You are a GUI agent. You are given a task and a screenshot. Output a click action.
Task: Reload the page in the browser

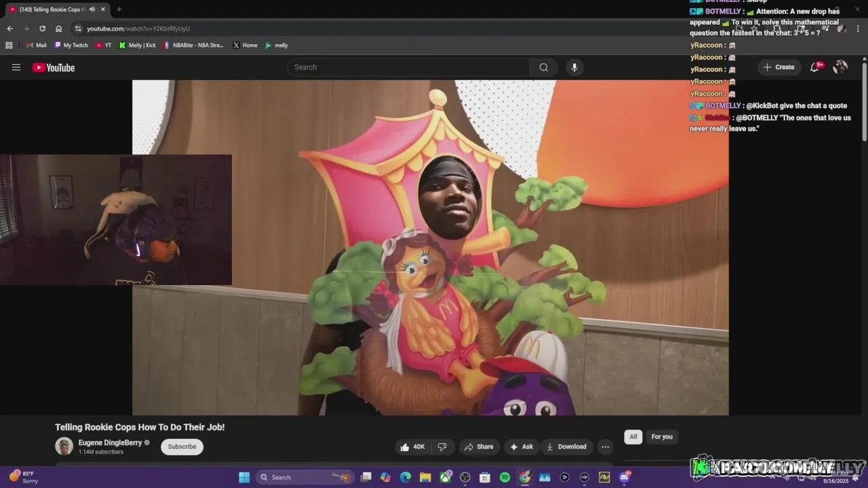[x=42, y=28]
